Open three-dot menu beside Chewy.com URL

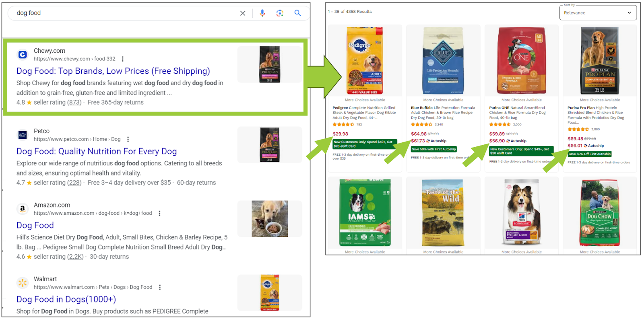point(123,59)
